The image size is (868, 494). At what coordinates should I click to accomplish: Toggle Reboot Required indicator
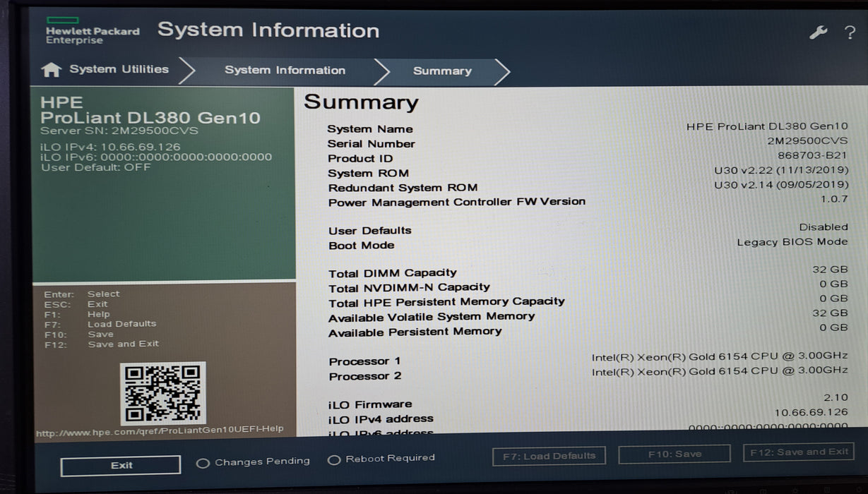click(381, 459)
